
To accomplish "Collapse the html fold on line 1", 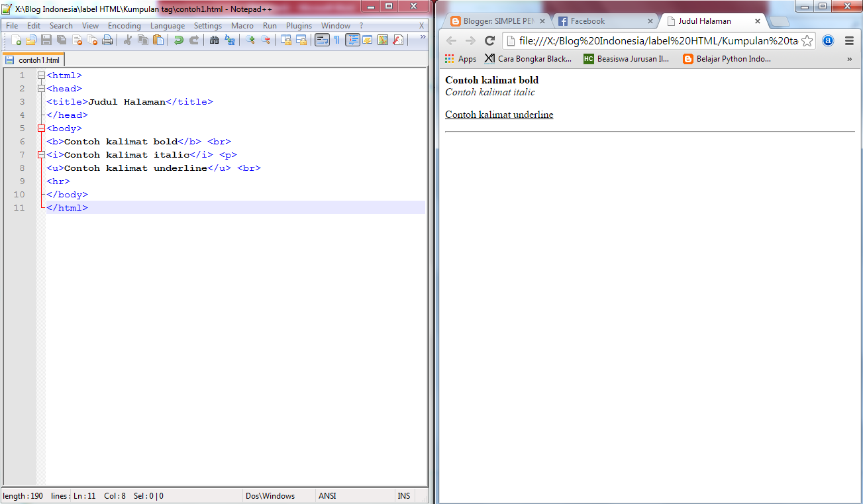I will [41, 76].
